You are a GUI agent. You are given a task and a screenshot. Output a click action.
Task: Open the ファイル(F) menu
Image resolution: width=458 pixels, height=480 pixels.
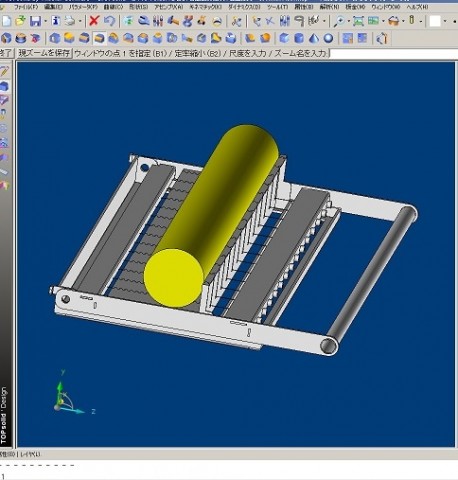click(26, 7)
